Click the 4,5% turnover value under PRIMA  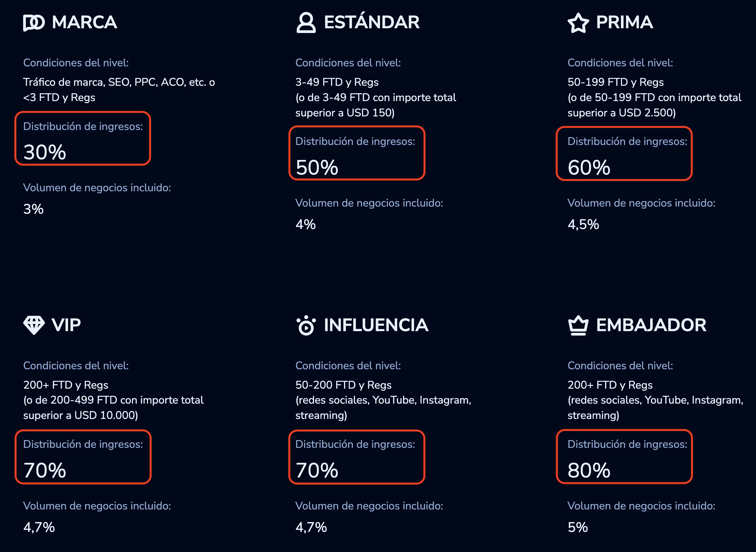pos(583,225)
